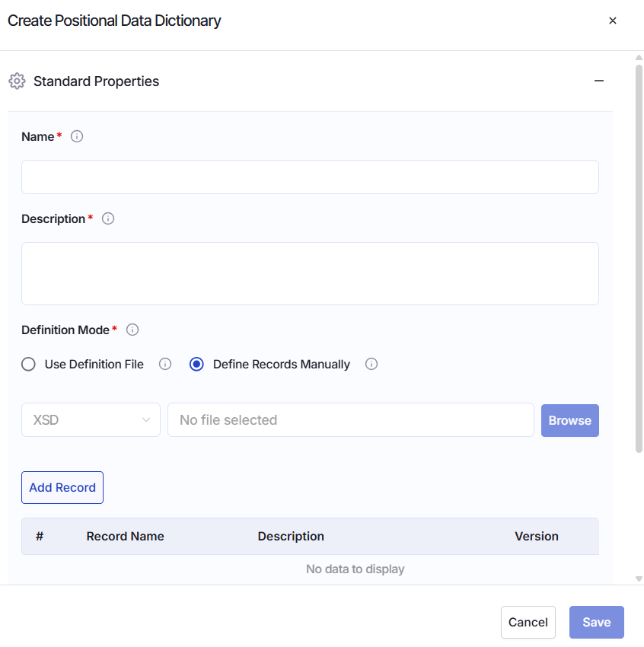Click the Definition Mode info icon
Screen dimensions: 644x647
[132, 330]
